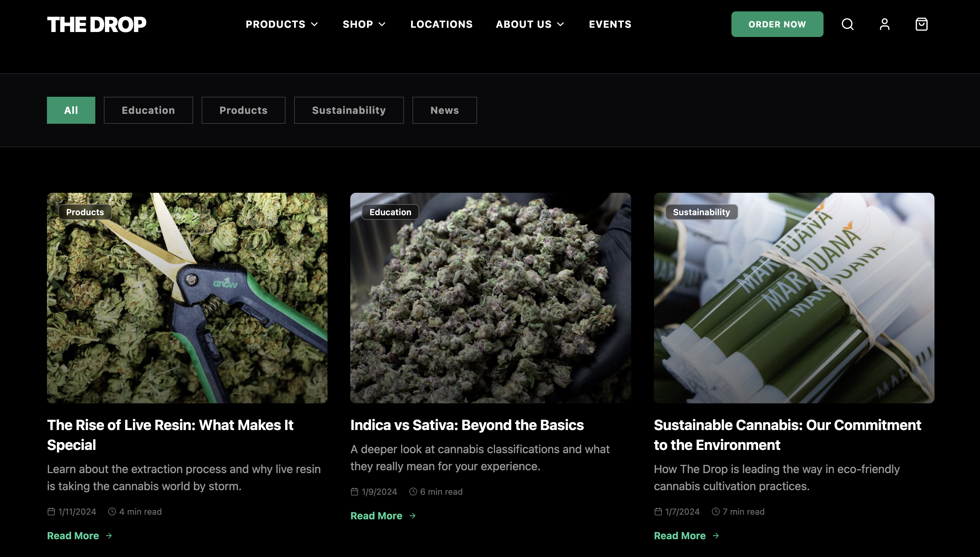The image size is (980, 557).
Task: Open the search icon in header
Action: pos(847,24)
